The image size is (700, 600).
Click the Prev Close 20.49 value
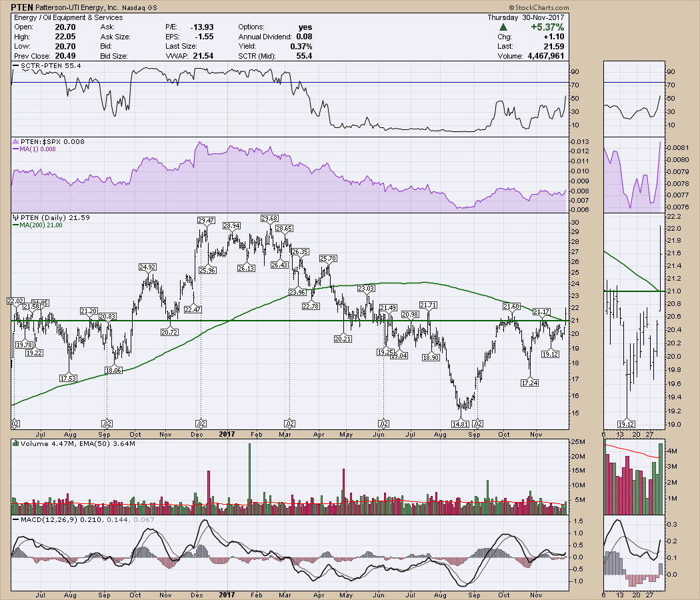pos(65,56)
